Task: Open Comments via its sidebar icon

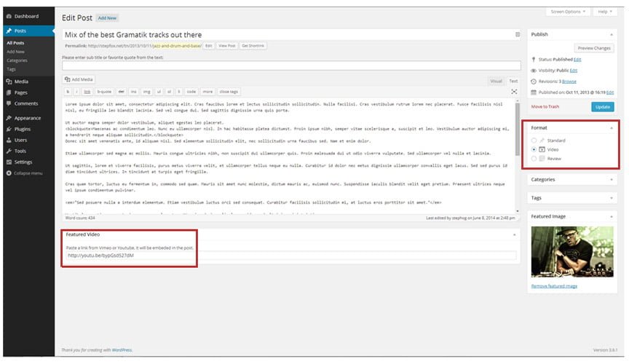Action: [x=8, y=103]
